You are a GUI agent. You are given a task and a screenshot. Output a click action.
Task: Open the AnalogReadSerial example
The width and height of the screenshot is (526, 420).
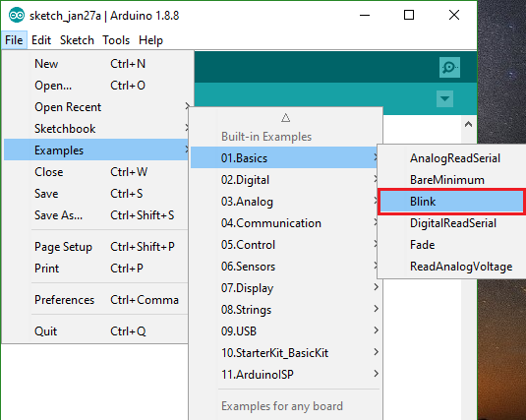pyautogui.click(x=452, y=157)
